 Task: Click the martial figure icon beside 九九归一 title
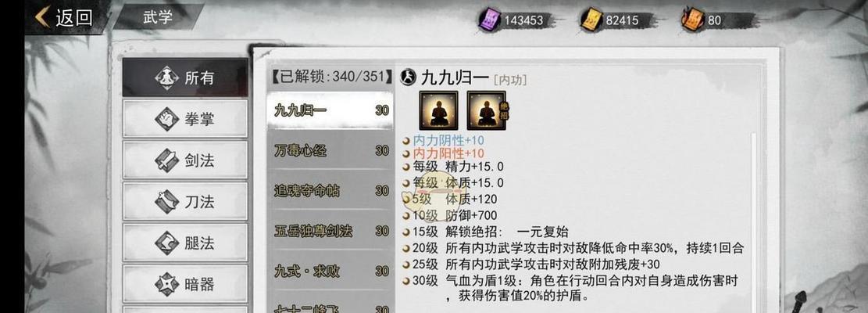point(408,77)
